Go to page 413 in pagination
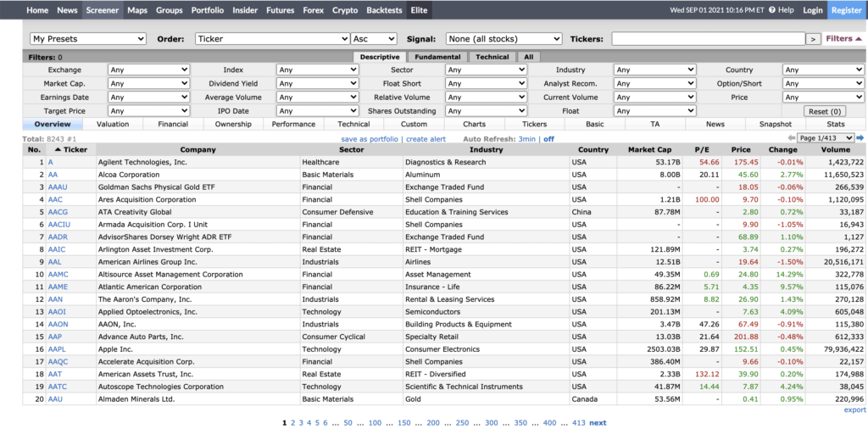868x429 pixels. (x=578, y=423)
